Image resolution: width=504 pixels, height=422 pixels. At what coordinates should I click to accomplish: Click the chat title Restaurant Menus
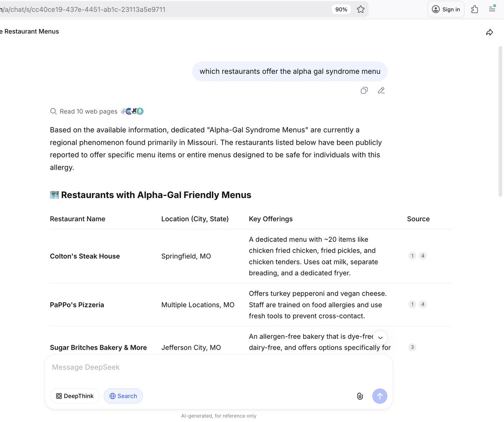(29, 31)
